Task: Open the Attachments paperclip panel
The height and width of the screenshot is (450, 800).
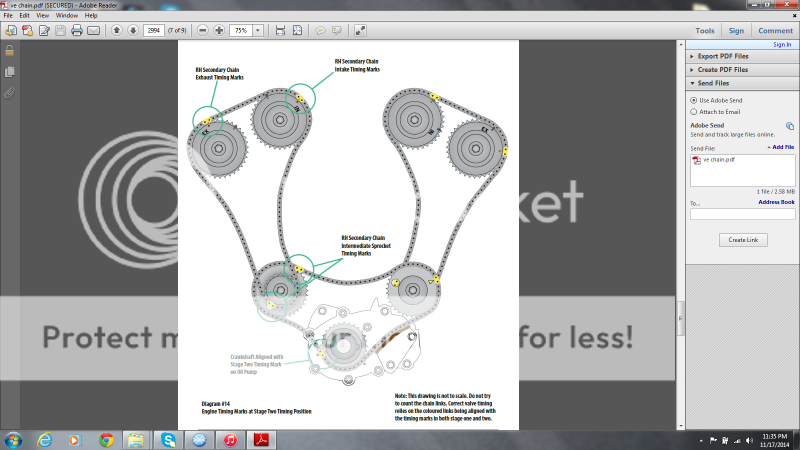Action: (x=9, y=92)
